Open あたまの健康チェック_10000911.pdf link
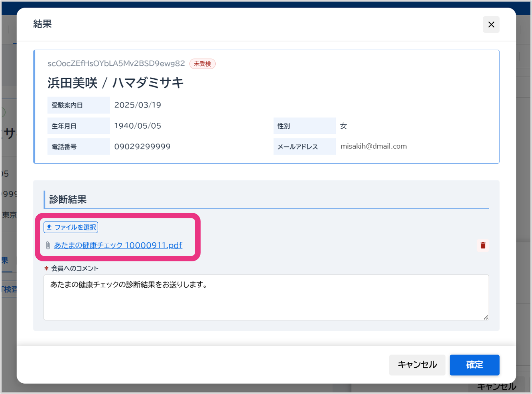 (118, 245)
